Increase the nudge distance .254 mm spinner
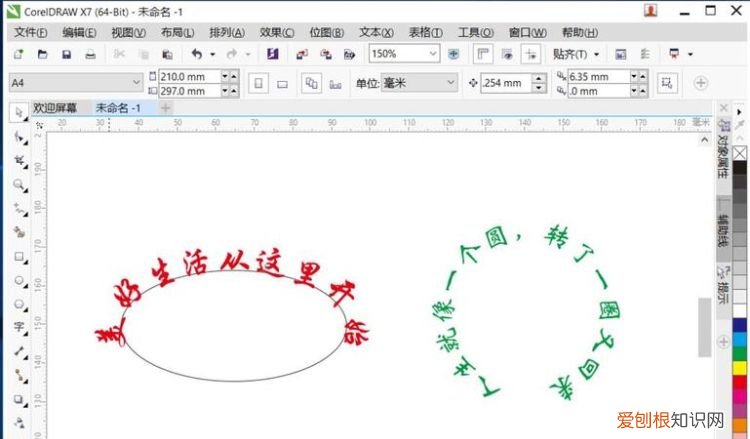This screenshot has width=750, height=439. point(539,78)
